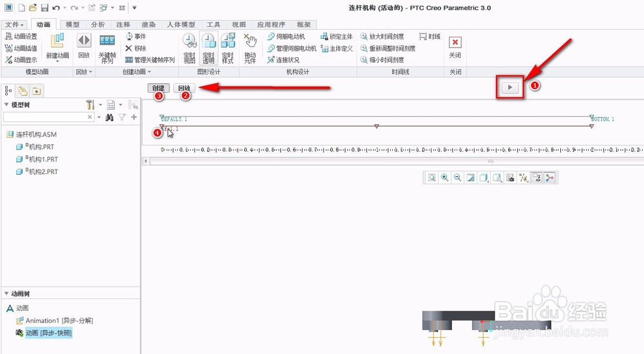Switch to the 渲染 ribbon tab
Screen dimensions: 644x354
point(148,25)
